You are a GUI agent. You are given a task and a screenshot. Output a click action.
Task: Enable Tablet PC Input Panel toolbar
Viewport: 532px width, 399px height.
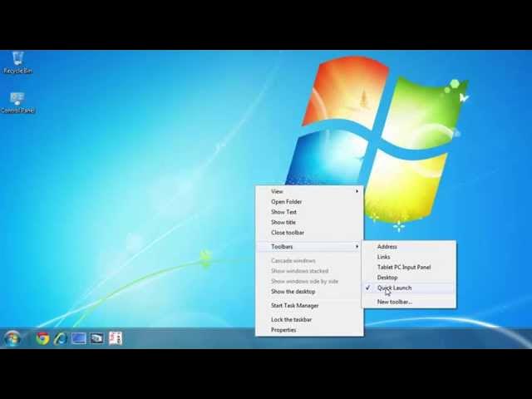tap(409, 268)
